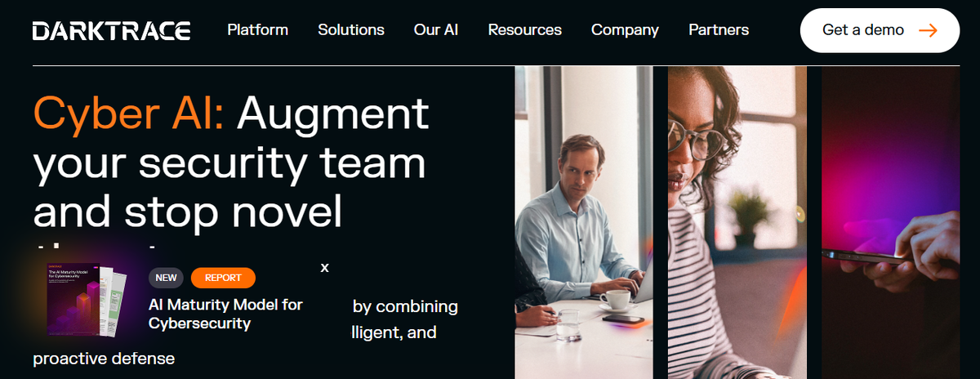
Task: Click the orange arrow in Get a demo
Action: (x=927, y=30)
